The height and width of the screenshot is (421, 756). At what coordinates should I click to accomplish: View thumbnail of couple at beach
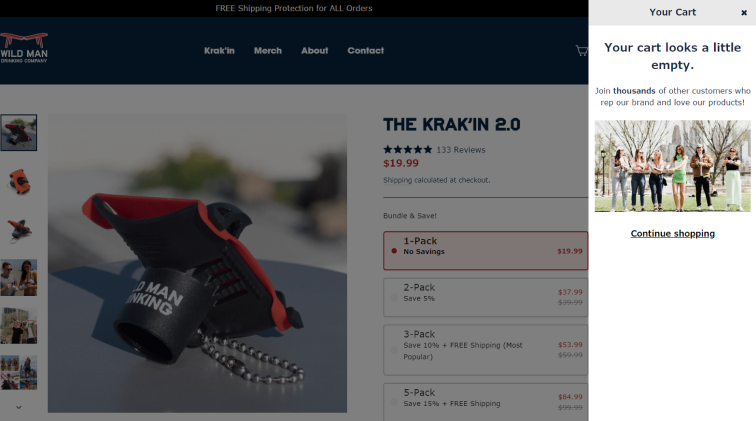pyautogui.click(x=19, y=278)
